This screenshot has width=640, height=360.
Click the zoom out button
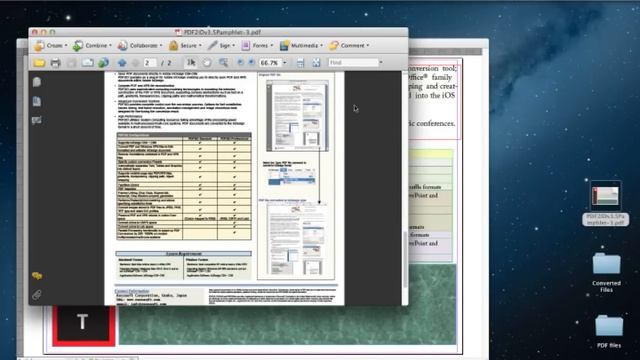point(240,62)
